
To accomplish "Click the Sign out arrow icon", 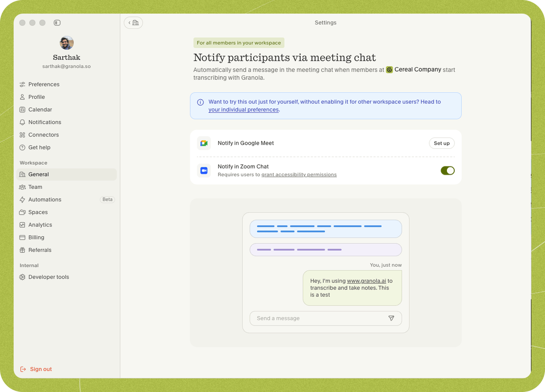I will (x=23, y=369).
